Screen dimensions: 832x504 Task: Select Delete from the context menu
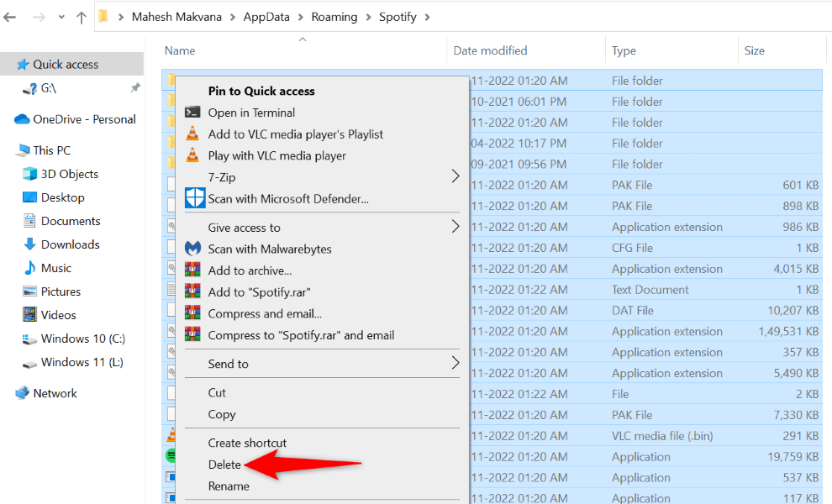224,465
